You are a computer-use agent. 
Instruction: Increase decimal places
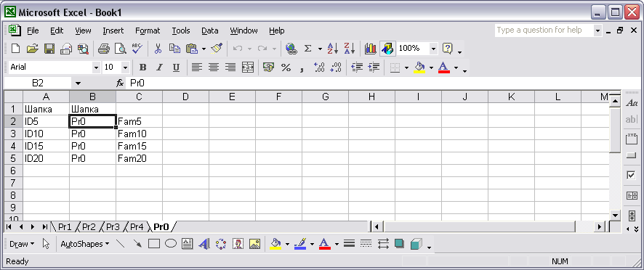click(319, 67)
